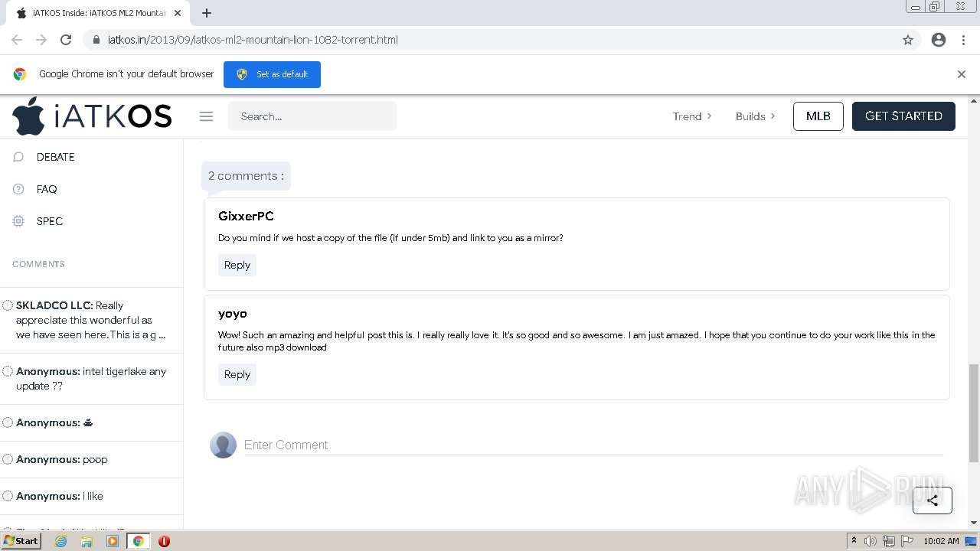Click Set as default button
Image resolution: width=980 pixels, height=551 pixels.
pyautogui.click(x=272, y=74)
